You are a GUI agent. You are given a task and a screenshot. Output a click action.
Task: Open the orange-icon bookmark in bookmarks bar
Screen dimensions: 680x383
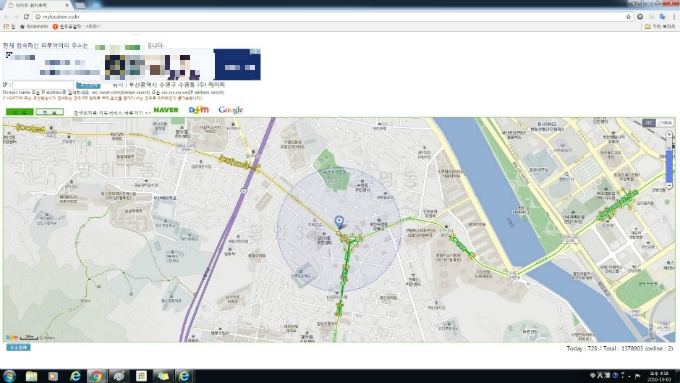(x=76, y=26)
